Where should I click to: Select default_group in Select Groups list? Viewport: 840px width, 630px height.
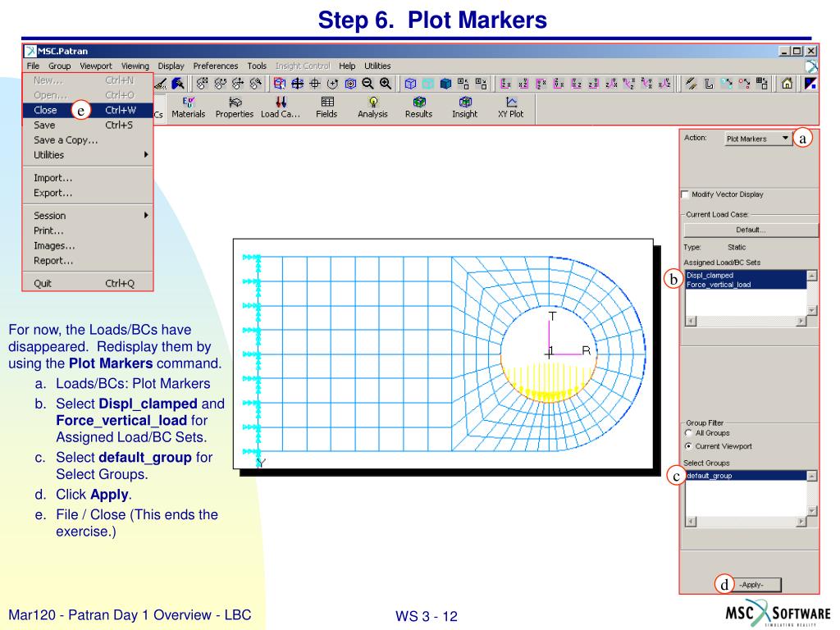click(x=746, y=476)
